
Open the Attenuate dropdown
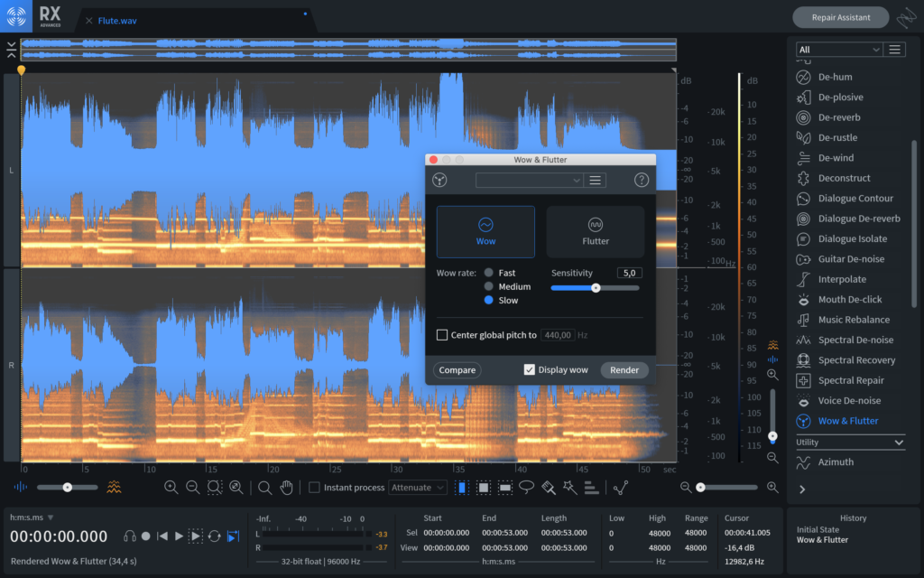(418, 488)
